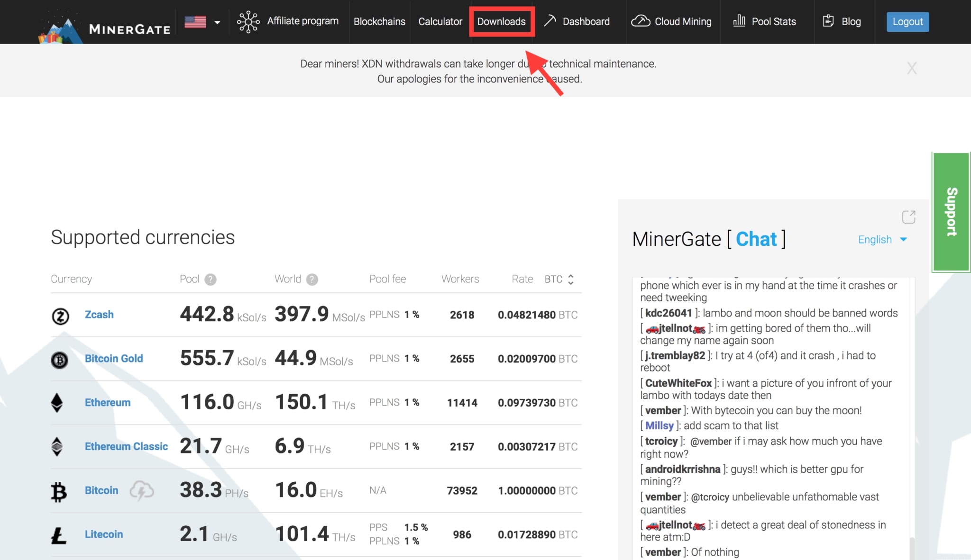This screenshot has width=971, height=560.
Task: Click the Logout button
Action: coord(907,21)
